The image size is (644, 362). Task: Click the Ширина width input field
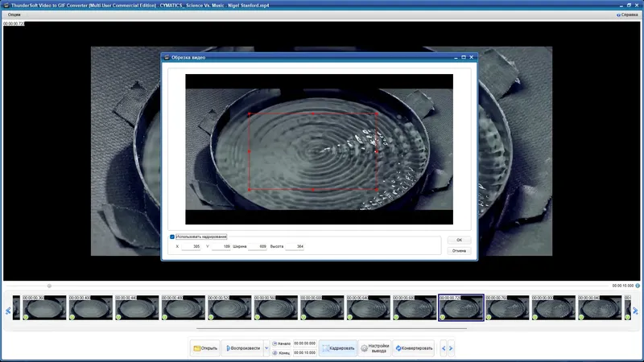click(x=258, y=246)
